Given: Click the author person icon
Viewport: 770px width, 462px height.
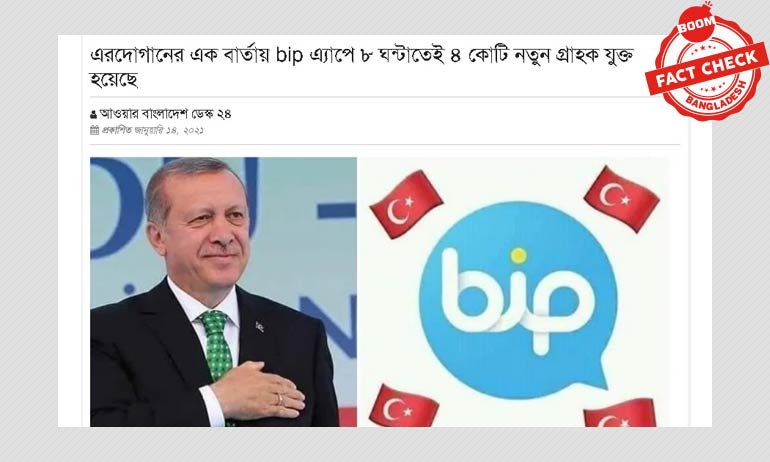Looking at the screenshot, I should tap(93, 114).
